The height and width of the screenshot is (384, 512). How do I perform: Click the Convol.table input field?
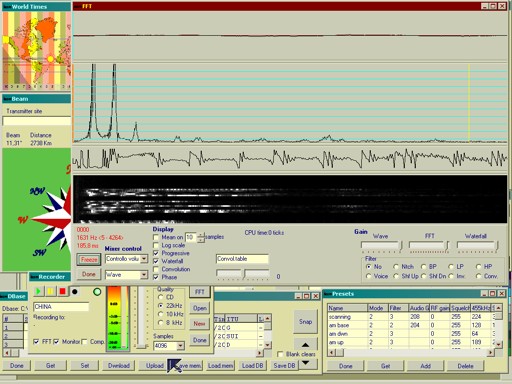[242, 259]
